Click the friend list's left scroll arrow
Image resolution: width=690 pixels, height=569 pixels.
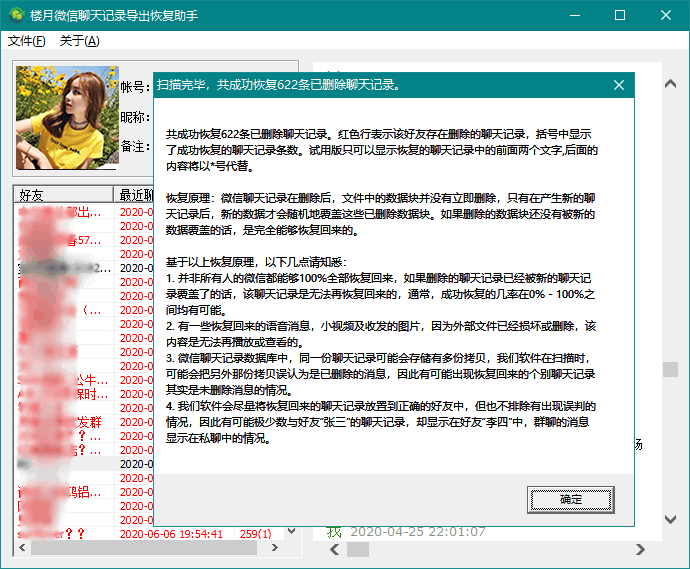click(22, 548)
